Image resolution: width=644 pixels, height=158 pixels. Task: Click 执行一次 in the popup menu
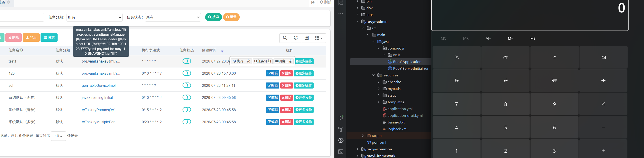pyautogui.click(x=241, y=61)
